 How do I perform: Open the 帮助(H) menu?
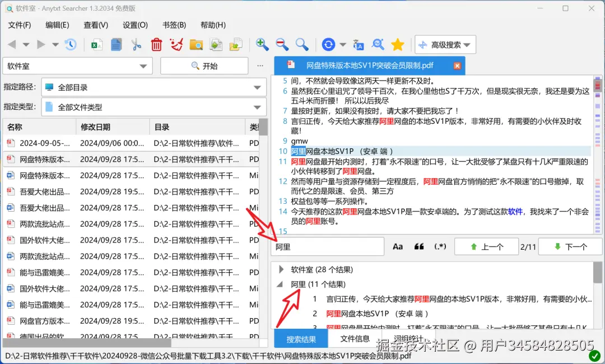(213, 25)
